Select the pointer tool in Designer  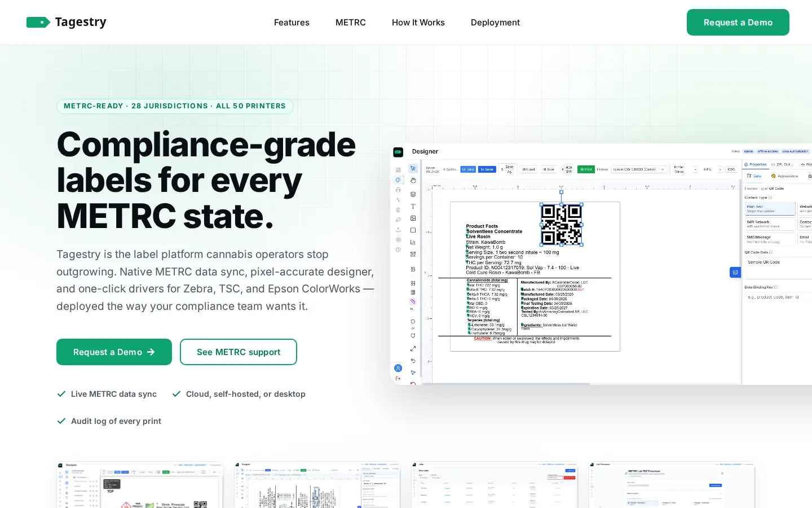(413, 169)
